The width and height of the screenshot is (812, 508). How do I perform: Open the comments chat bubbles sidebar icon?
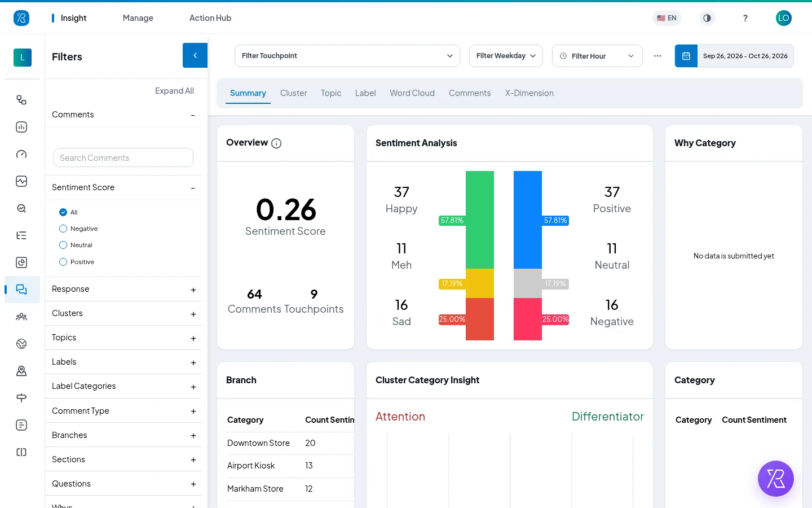[x=21, y=290]
